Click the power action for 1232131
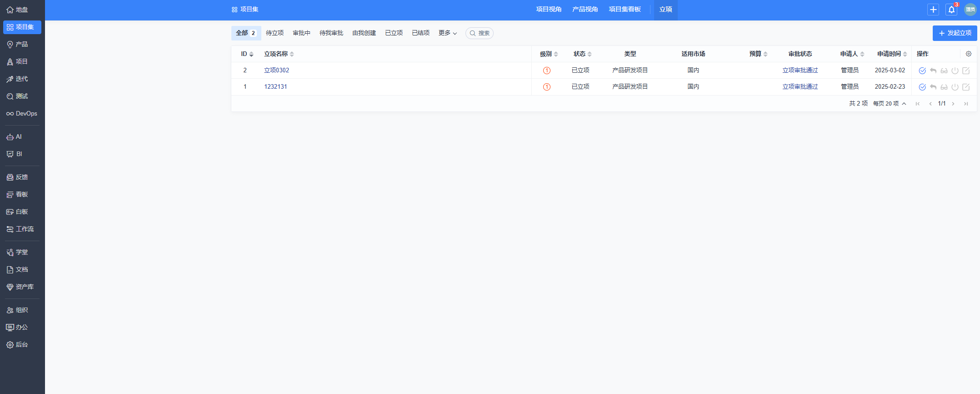 (955, 87)
